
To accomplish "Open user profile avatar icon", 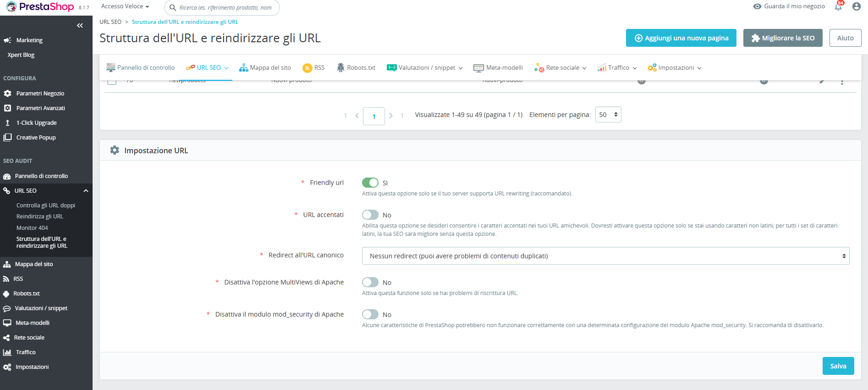I will [856, 6].
